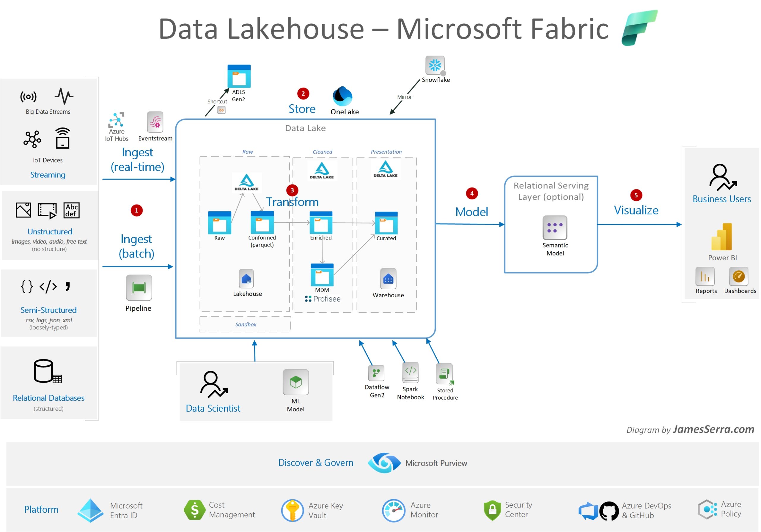Screen dimensions: 761x532
Task: Click the GitHub octocat icon
Action: click(609, 511)
